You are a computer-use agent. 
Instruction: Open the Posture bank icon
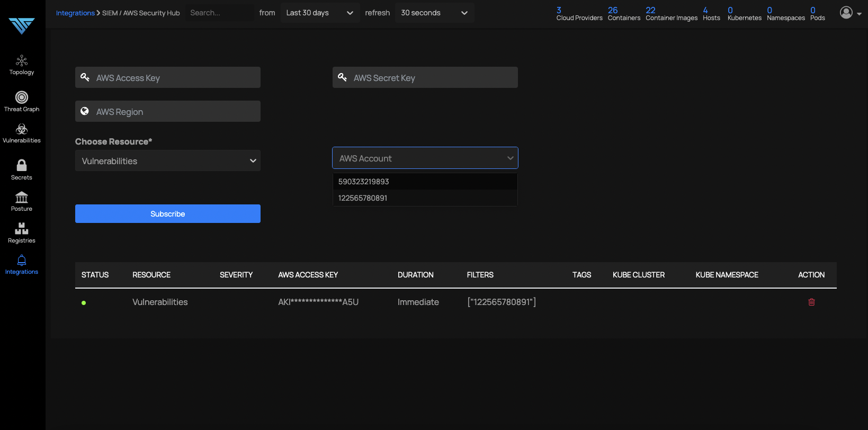(22, 198)
